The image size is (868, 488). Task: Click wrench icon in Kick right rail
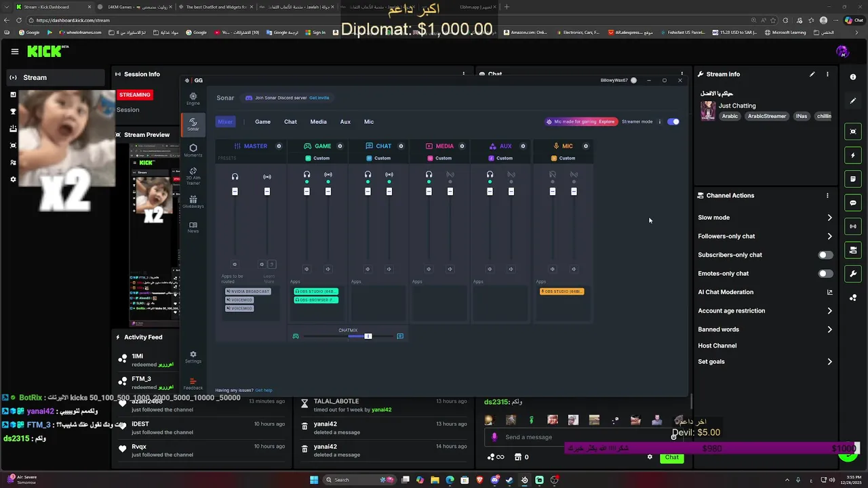click(x=853, y=274)
